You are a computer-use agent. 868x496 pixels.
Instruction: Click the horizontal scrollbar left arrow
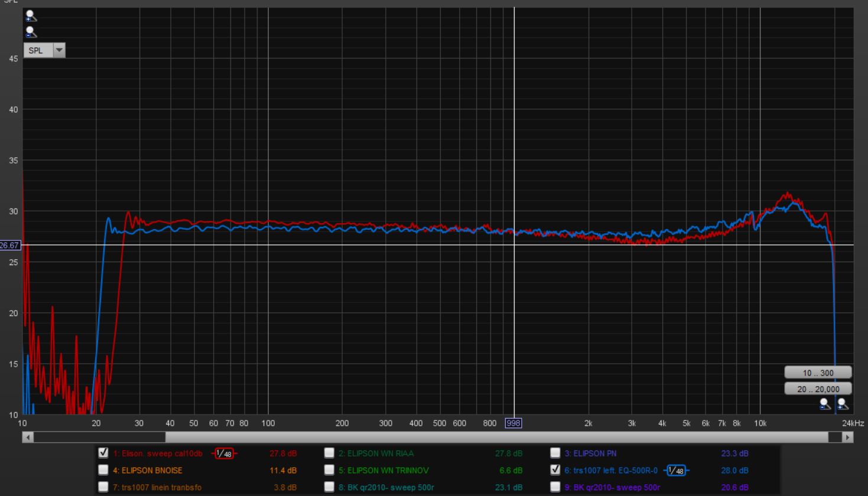coord(28,438)
